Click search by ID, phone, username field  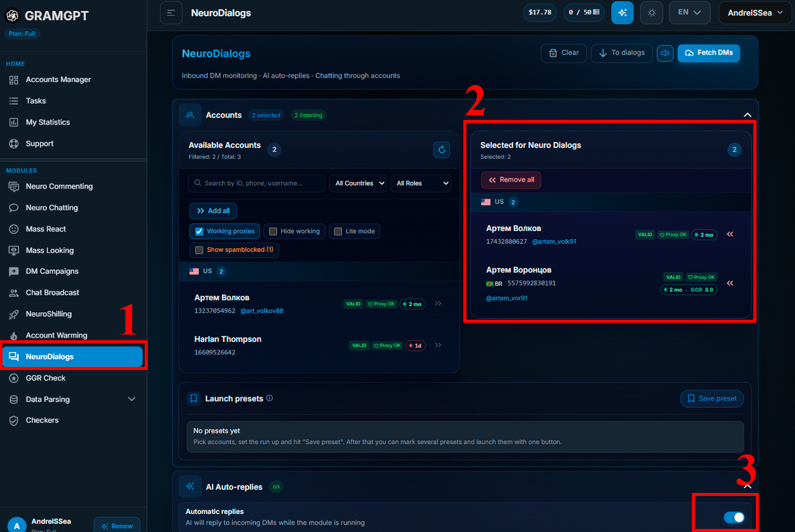click(257, 183)
